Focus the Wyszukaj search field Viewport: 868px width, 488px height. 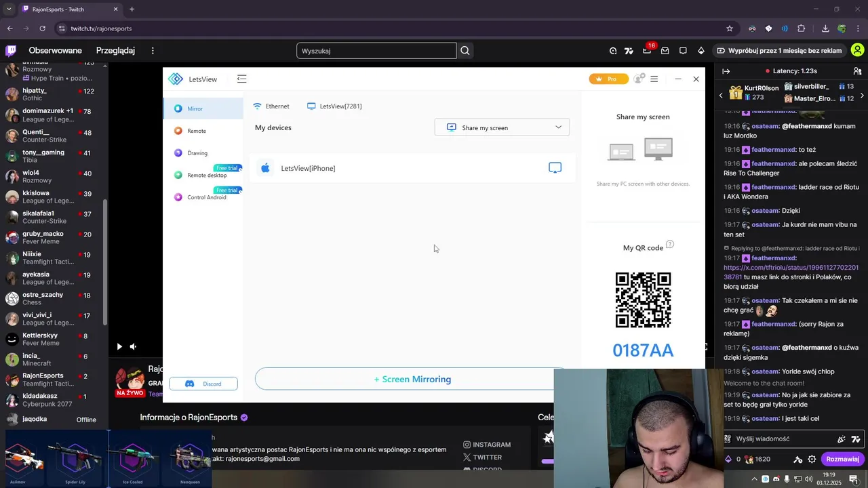pos(376,50)
